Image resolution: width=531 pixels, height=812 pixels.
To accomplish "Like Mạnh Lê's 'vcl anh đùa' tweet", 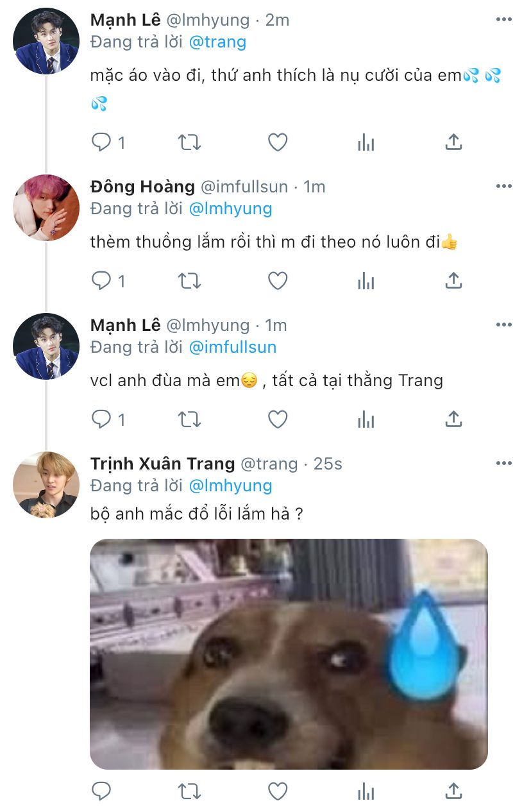I will [x=277, y=419].
